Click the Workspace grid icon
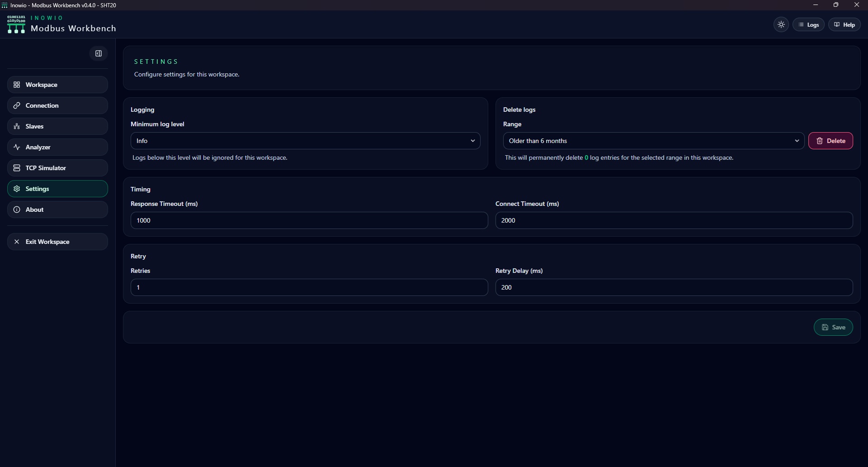The width and height of the screenshot is (868, 467). 17,85
